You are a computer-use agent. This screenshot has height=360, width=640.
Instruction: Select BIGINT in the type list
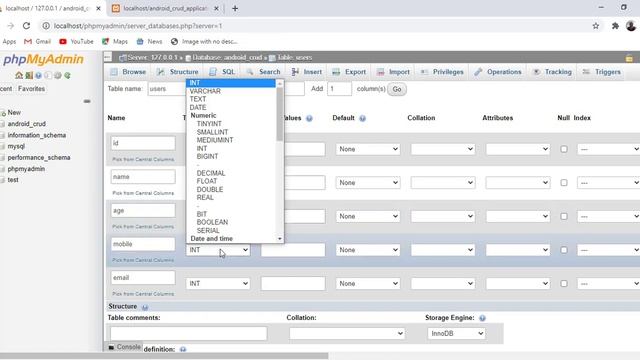[207, 156]
